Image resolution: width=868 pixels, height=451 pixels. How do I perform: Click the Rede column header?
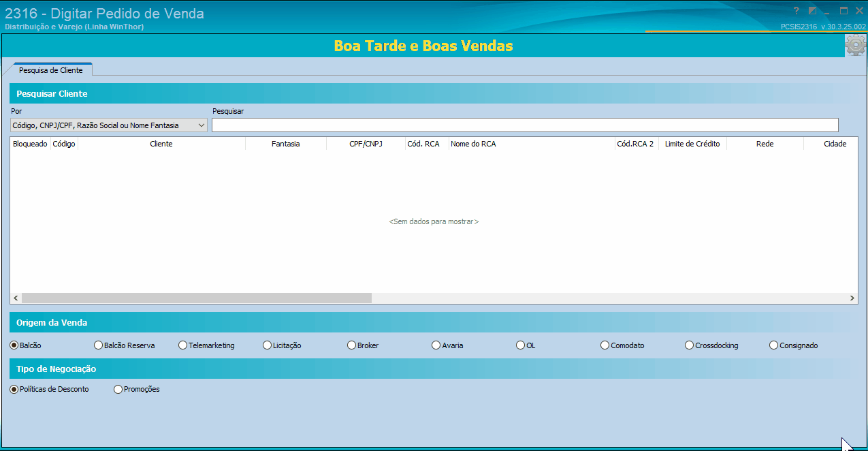(x=765, y=144)
